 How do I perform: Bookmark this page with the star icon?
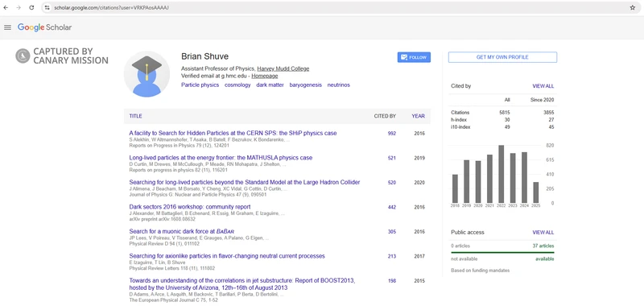click(x=633, y=8)
